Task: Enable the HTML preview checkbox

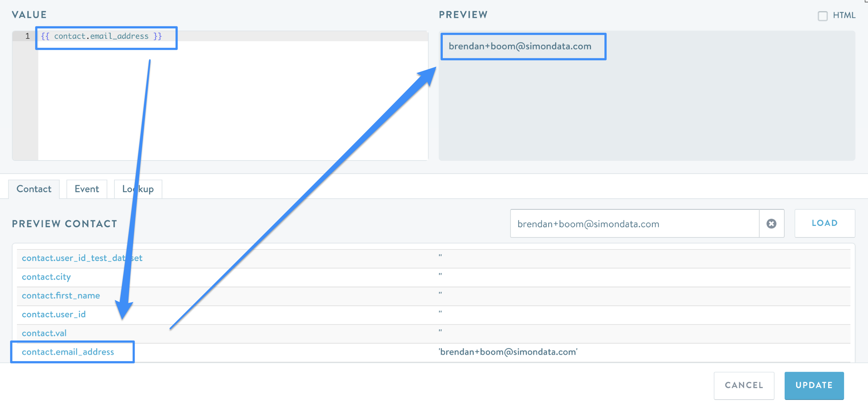Action: (822, 16)
